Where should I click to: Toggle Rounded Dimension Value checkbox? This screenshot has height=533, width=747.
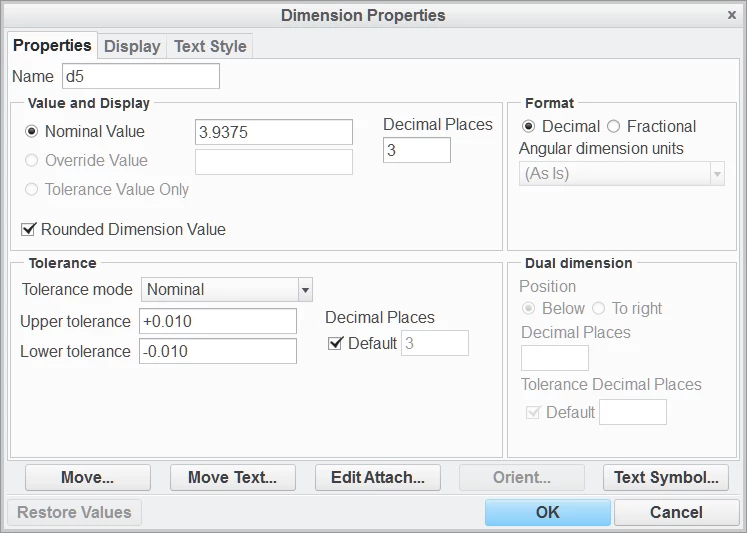click(29, 229)
